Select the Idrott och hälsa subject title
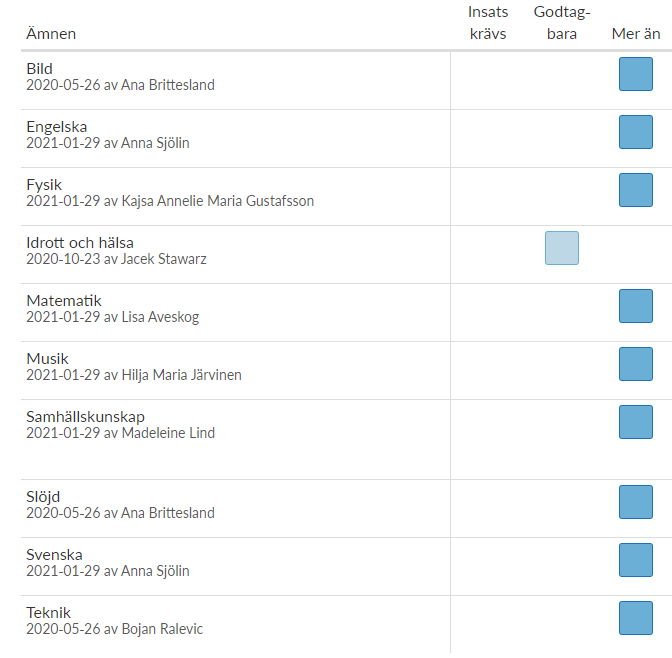 coord(80,243)
